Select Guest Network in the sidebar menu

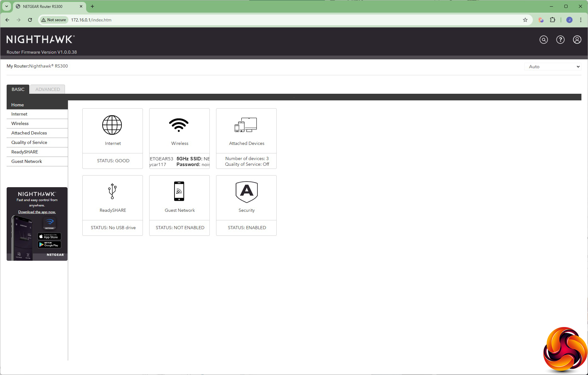[37, 162]
